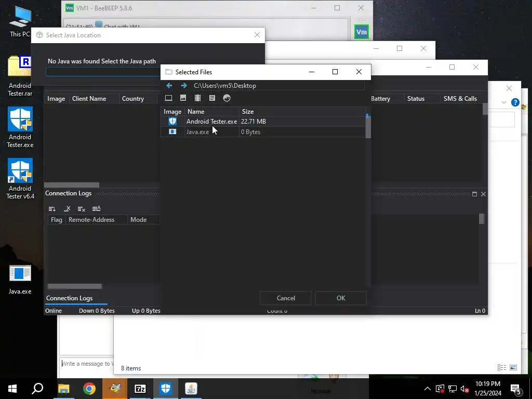532x399 pixels.
Task: Click the image icon of the Java.exe row
Action: point(172,131)
